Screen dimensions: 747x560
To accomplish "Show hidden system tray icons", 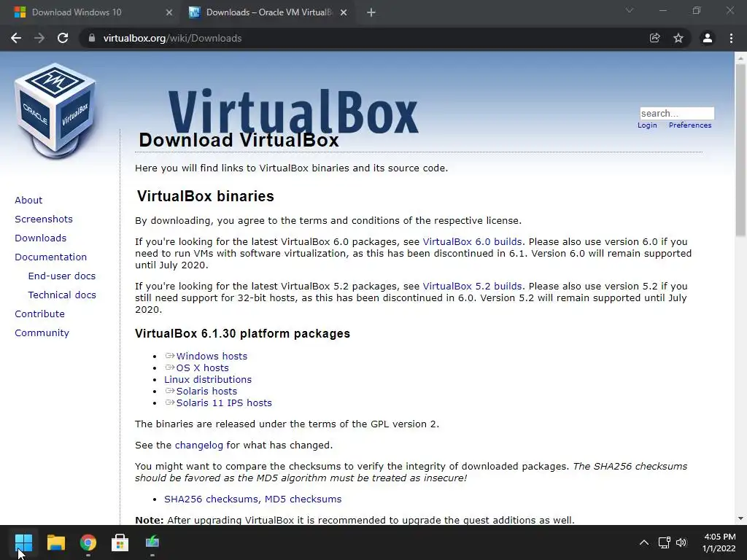I will (x=643, y=542).
